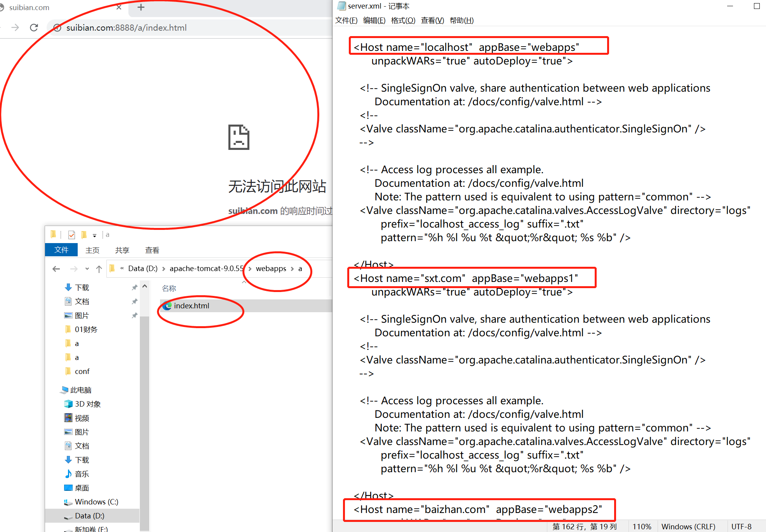This screenshot has width=766, height=532.
Task: Open the quick access 下载 folder
Action: [x=82, y=287]
